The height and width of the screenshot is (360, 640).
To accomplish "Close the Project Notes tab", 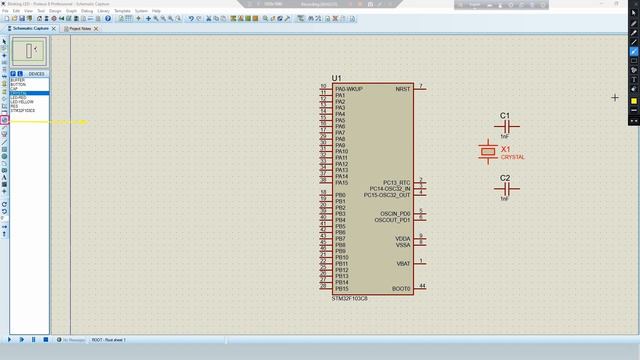I will pos(96,29).
